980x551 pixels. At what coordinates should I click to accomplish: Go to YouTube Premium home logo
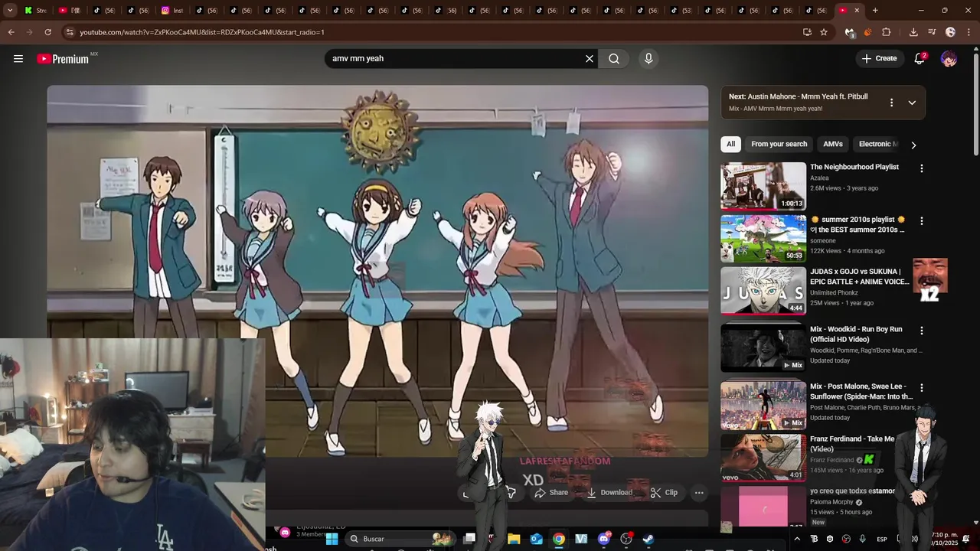(63, 59)
